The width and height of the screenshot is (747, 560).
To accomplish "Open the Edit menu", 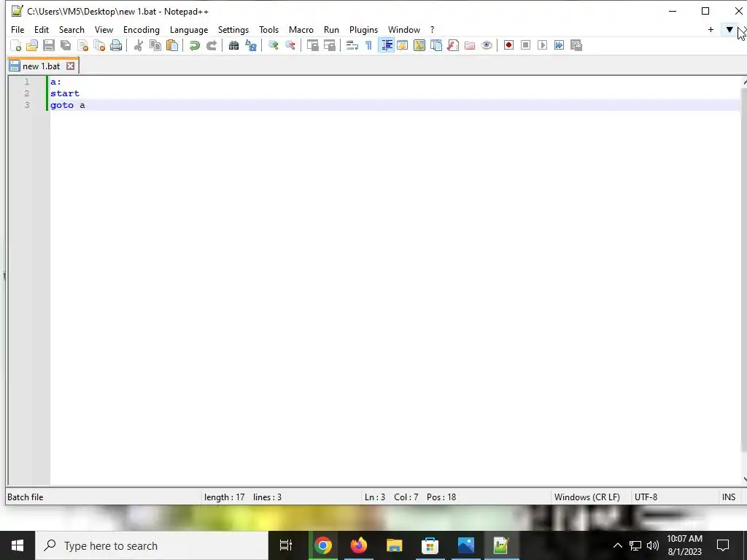I will tap(42, 29).
